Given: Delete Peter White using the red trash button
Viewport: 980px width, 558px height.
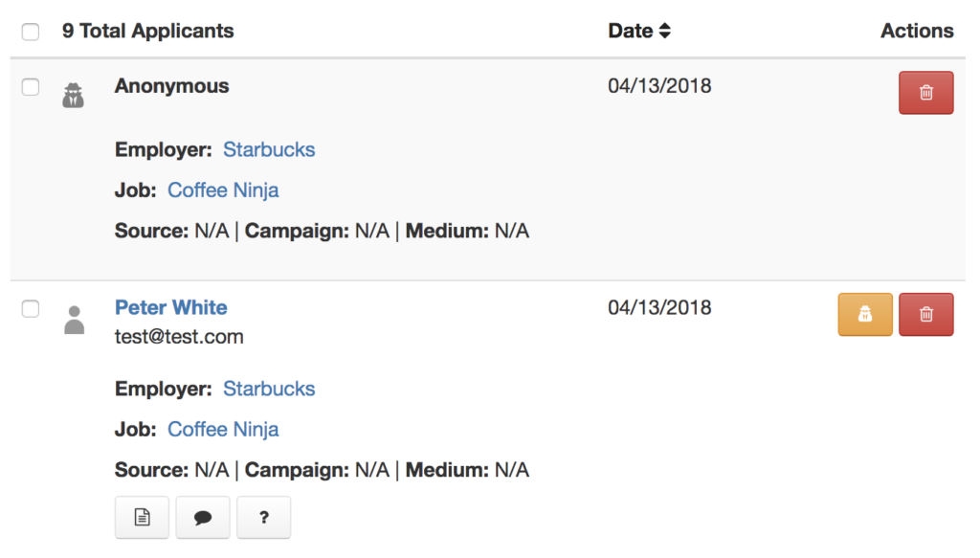Looking at the screenshot, I should tap(925, 314).
